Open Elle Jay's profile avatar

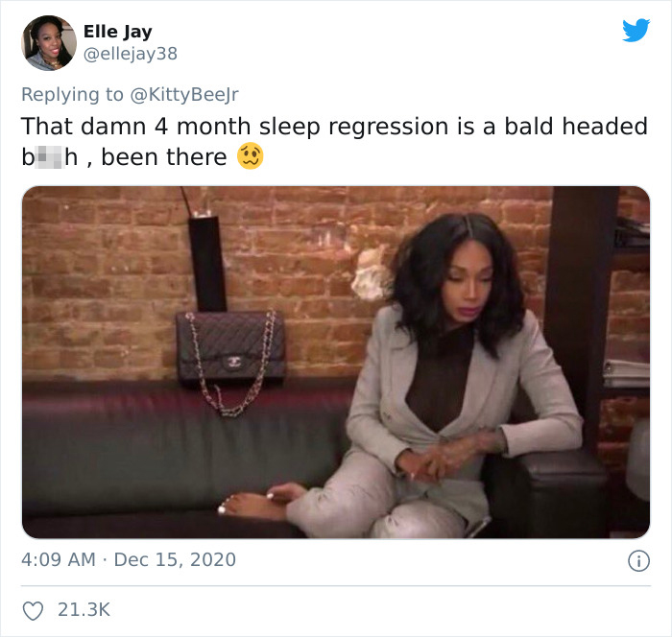[x=49, y=43]
